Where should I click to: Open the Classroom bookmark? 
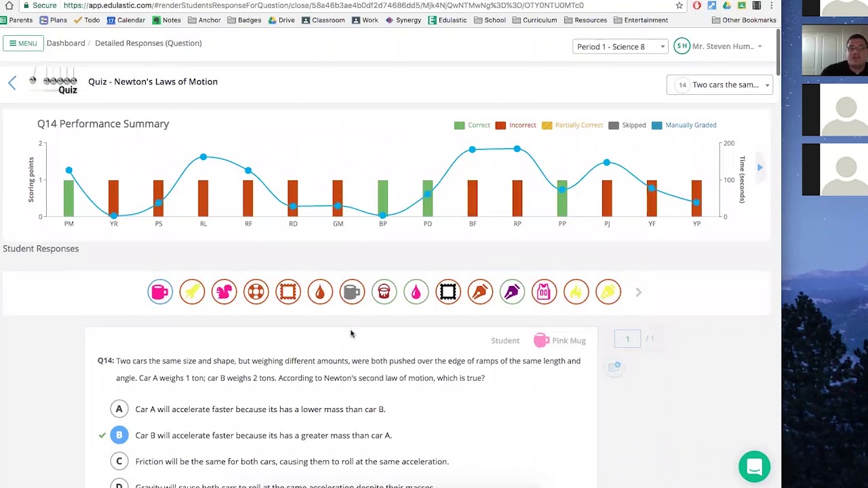coord(323,20)
